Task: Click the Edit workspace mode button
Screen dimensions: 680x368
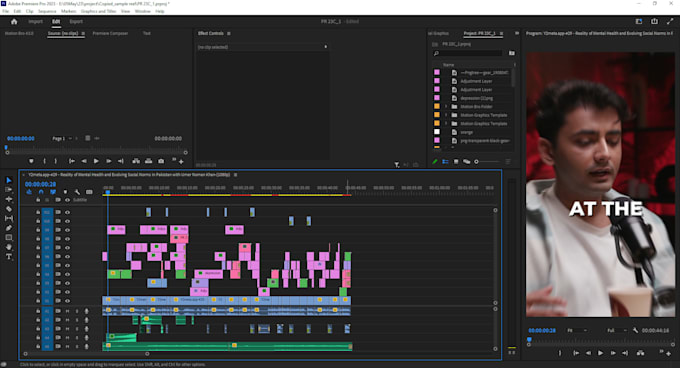Action: click(x=56, y=22)
